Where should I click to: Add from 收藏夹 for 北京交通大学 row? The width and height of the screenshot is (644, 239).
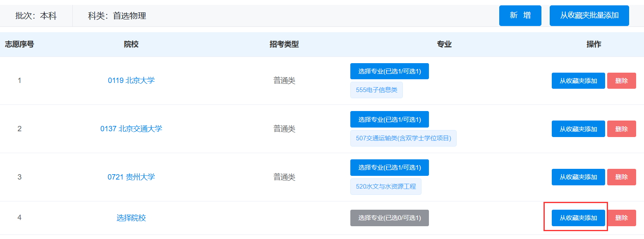click(578, 129)
